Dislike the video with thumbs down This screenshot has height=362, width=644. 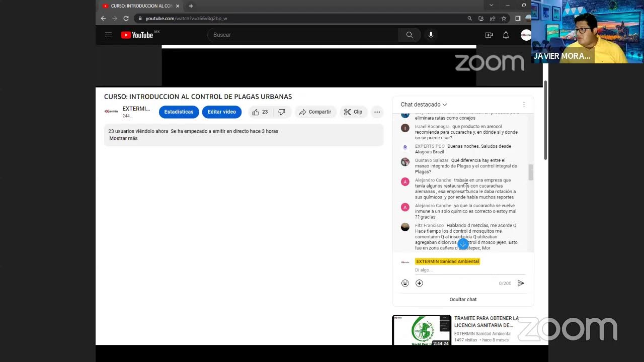[x=282, y=112]
